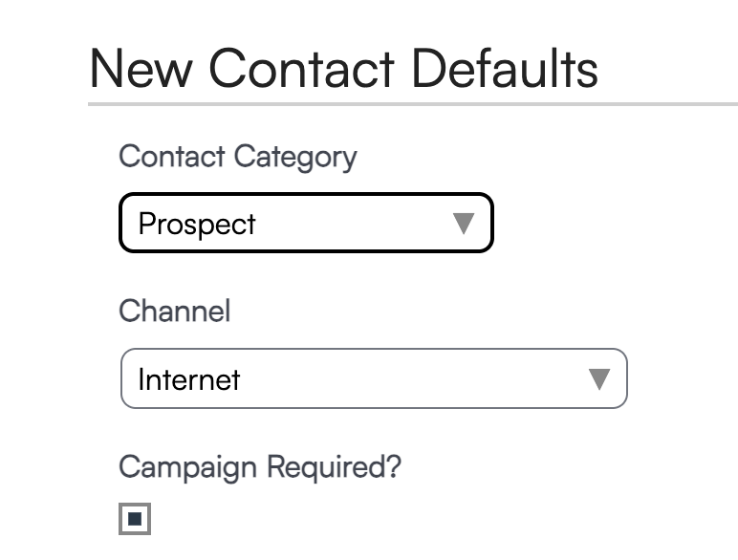
Task: Expand the Channel dropdown
Action: pos(373,378)
